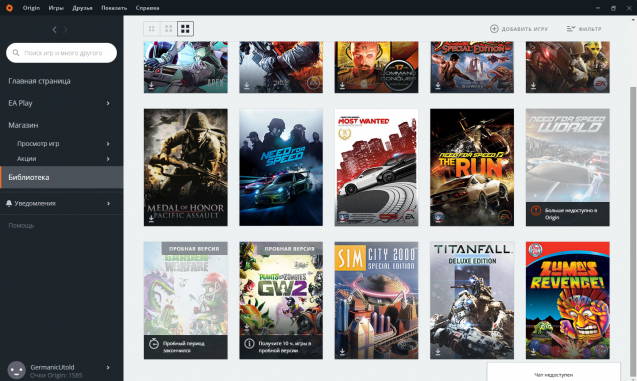Expand the Акции submenu chevron
Screen dimensions: 637x381
tap(108, 159)
